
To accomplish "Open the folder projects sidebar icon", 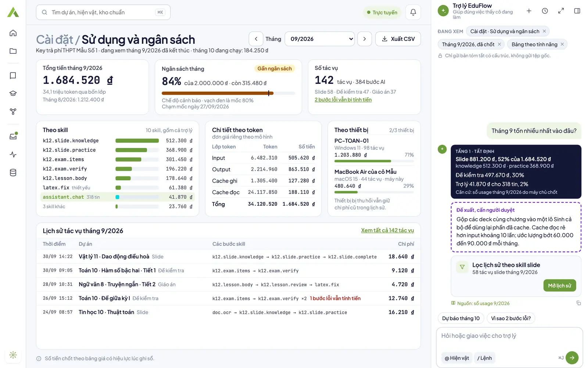I will pyautogui.click(x=13, y=51).
